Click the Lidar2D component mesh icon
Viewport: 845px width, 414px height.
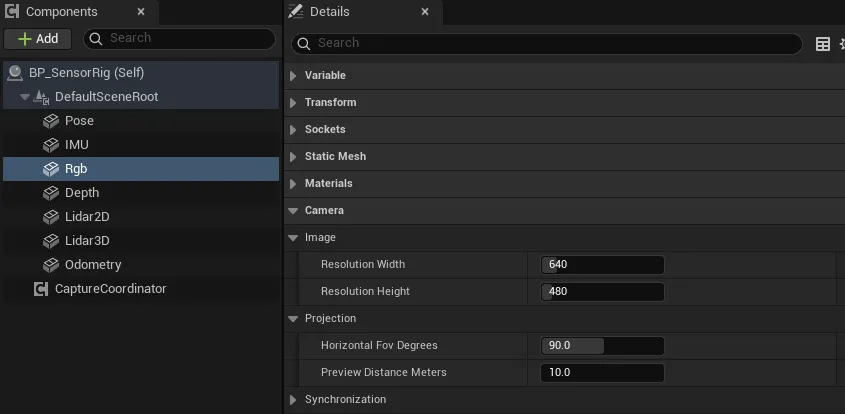pos(51,217)
